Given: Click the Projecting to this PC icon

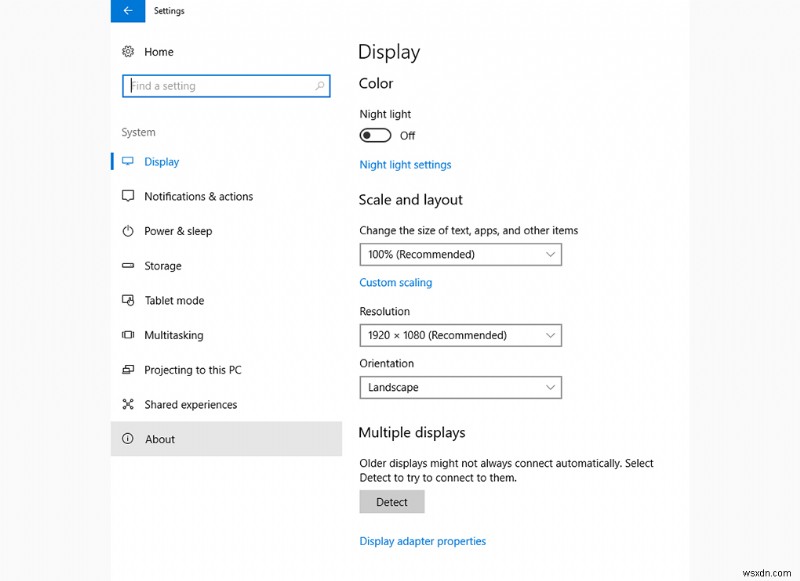Looking at the screenshot, I should pyautogui.click(x=129, y=370).
